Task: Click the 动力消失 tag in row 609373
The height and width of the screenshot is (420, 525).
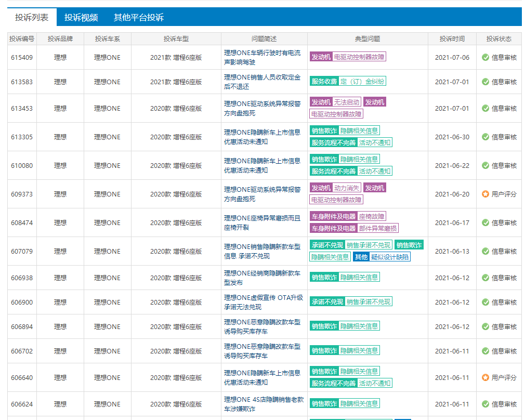Action: 347,188
